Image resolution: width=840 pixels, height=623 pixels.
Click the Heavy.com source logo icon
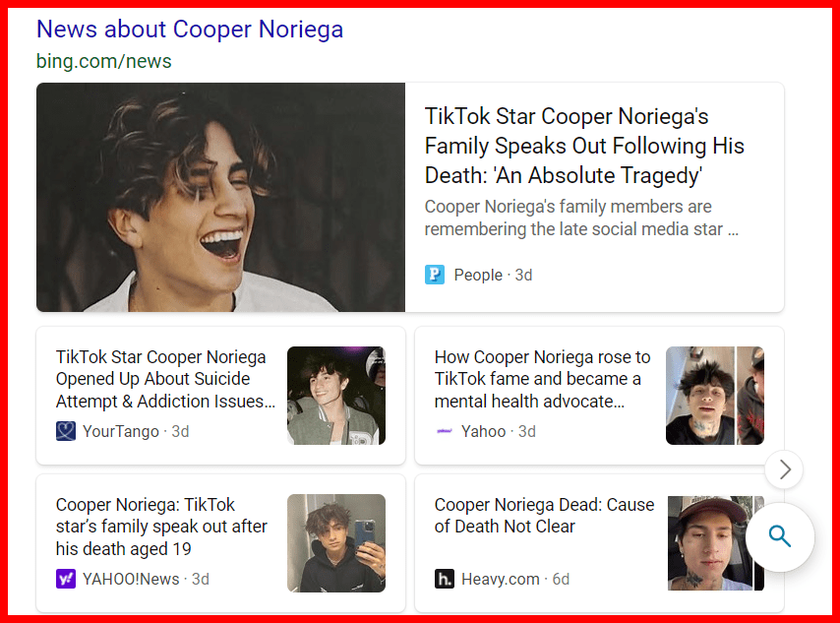(x=445, y=579)
